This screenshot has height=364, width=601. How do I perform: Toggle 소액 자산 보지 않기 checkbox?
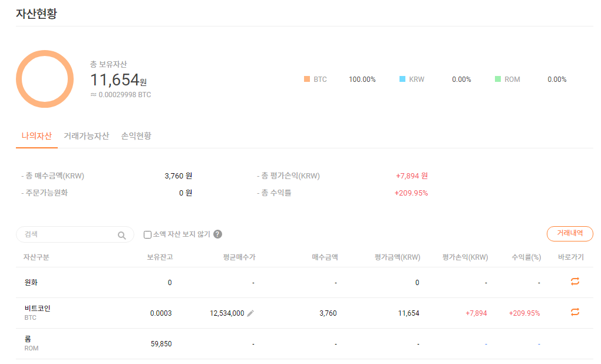[148, 234]
